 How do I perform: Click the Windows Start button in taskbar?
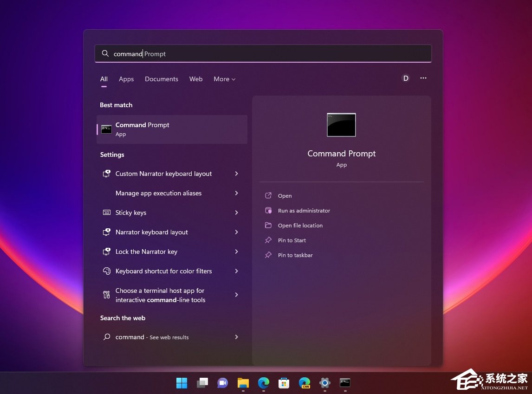pyautogui.click(x=182, y=383)
